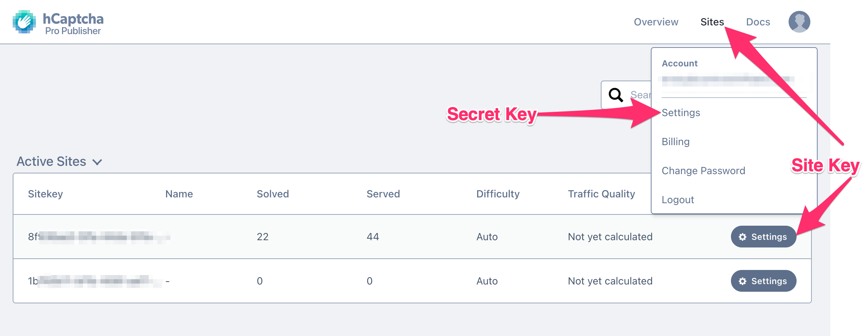This screenshot has width=868, height=336.
Task: Focus the site search input field
Action: pos(626,95)
